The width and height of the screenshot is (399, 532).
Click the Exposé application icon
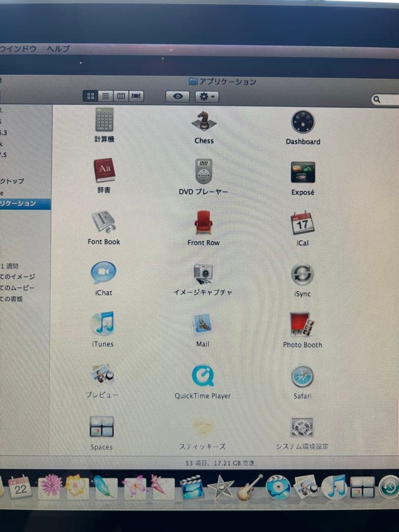point(302,173)
